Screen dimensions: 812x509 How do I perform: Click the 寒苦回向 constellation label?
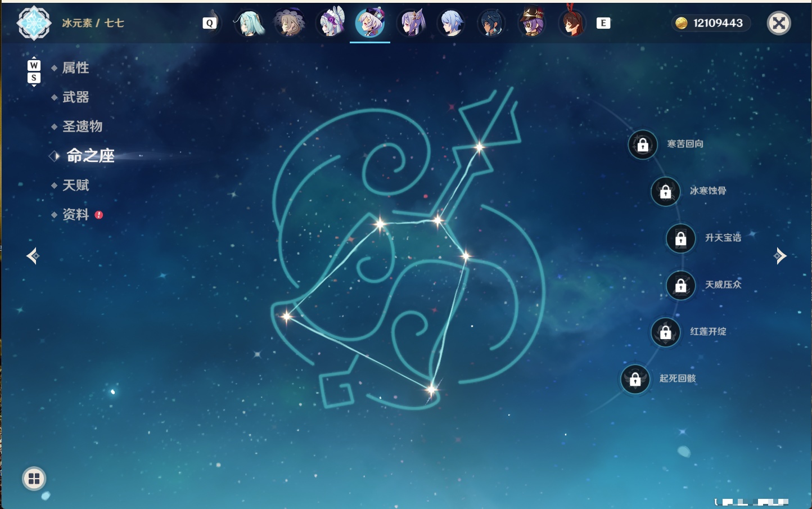685,144
